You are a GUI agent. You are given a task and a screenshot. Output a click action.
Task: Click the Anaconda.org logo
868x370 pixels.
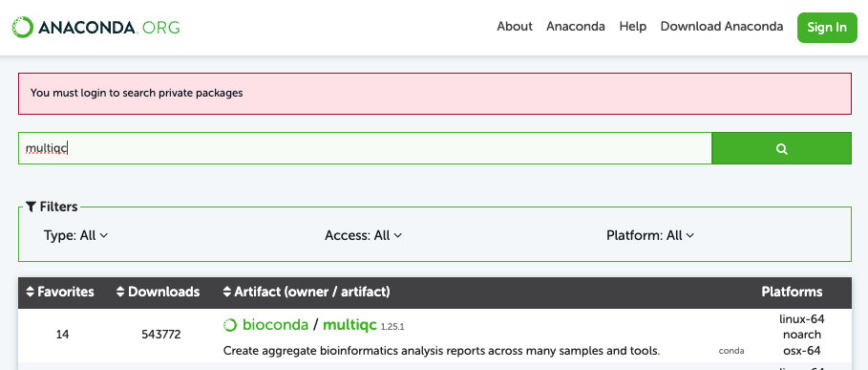[96, 27]
